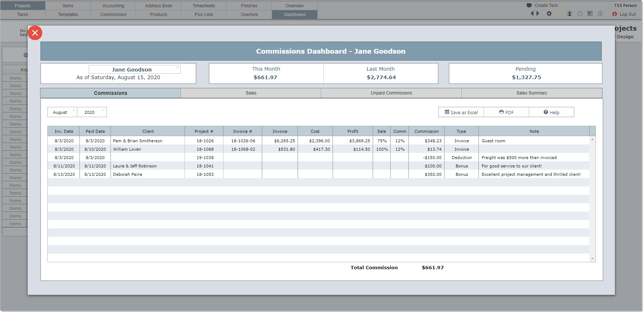Click the info circle icon
Viewport: 644px width, 313px height.
point(600,13)
